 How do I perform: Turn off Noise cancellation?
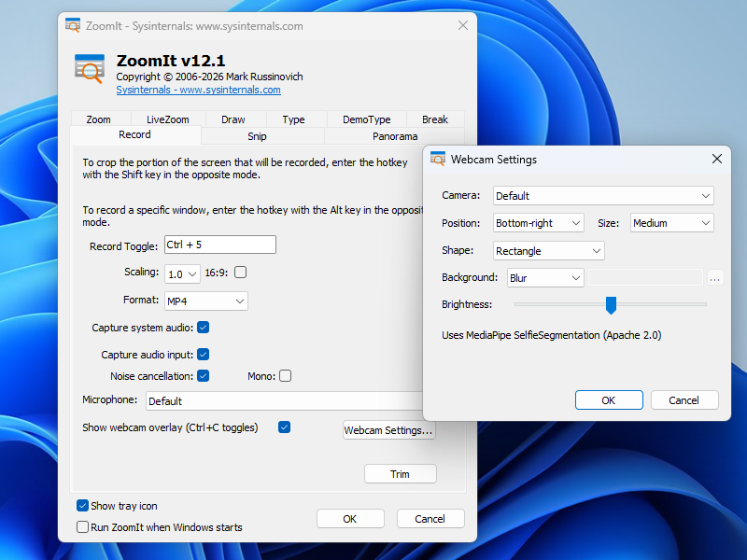204,376
